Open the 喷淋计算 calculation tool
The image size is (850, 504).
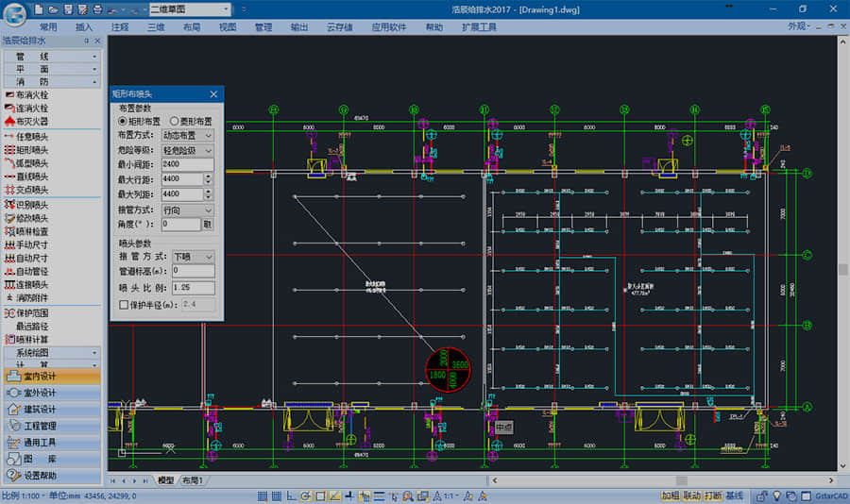coord(32,339)
